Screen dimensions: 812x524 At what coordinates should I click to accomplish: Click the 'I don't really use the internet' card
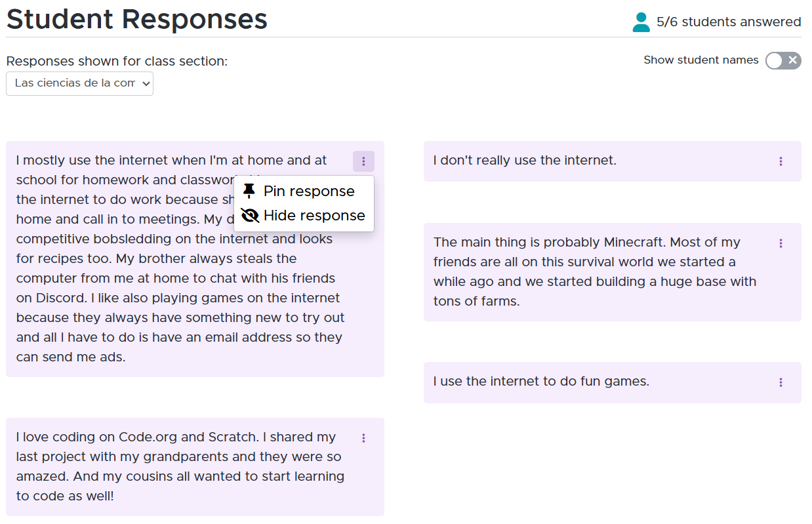pyautogui.click(x=612, y=161)
